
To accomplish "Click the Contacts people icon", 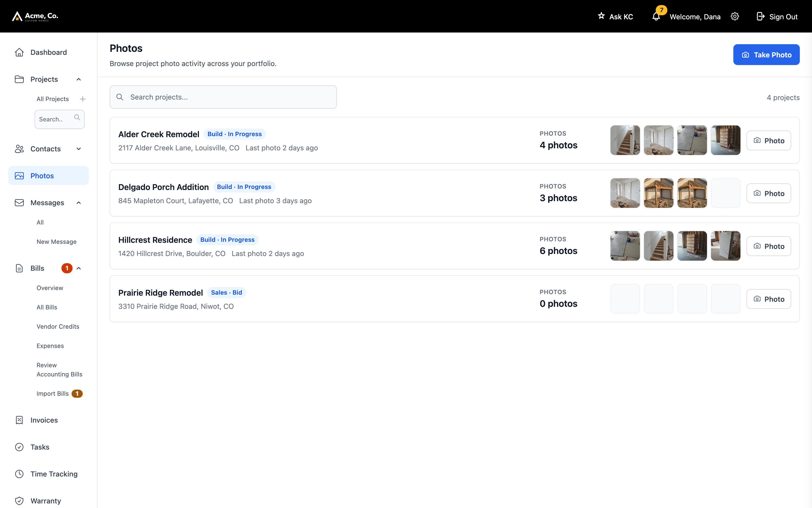I will point(20,149).
